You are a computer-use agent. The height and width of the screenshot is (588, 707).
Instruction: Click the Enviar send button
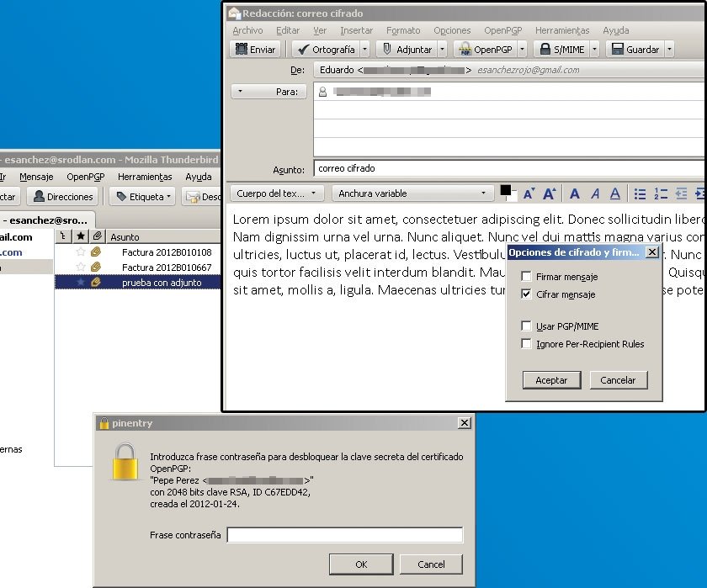coord(255,49)
